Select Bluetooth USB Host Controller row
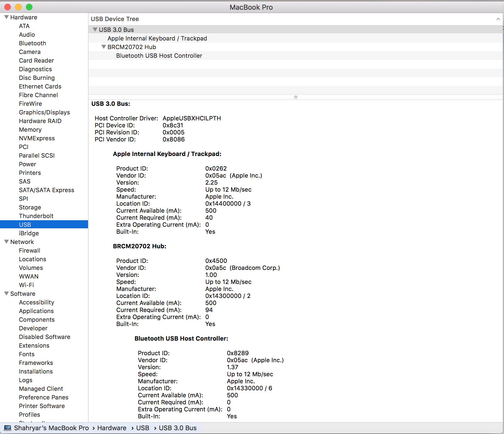This screenshot has width=504, height=434. [295, 56]
